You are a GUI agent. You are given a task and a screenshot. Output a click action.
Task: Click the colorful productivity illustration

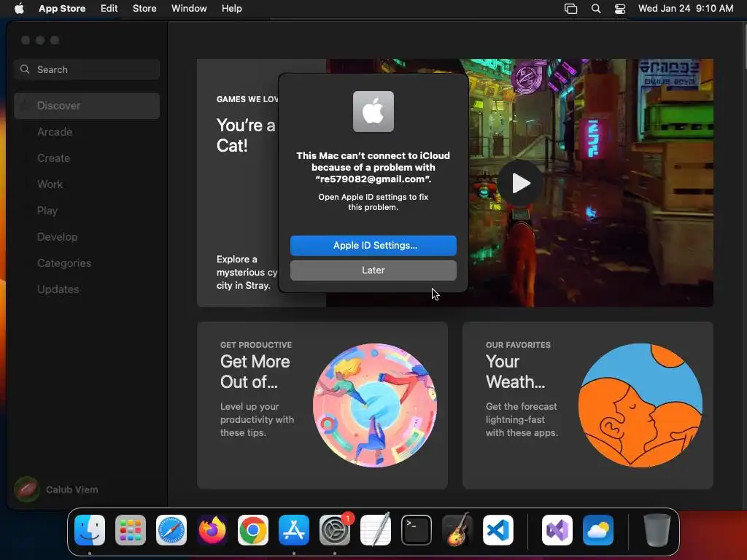375,405
